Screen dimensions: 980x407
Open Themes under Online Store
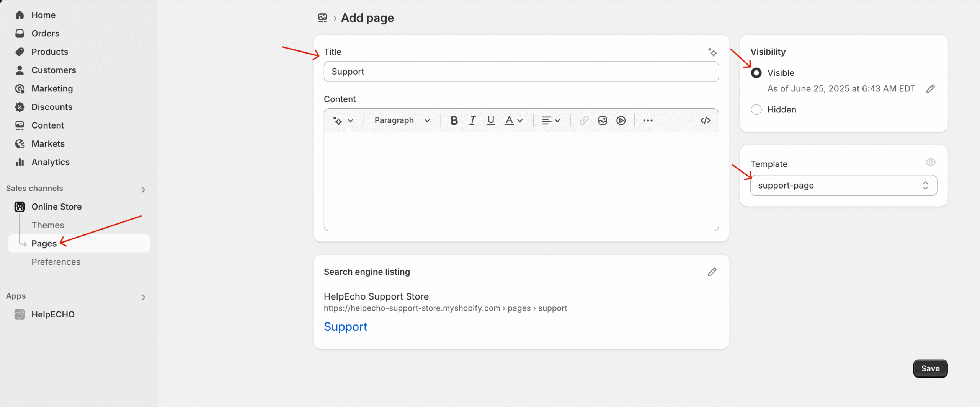tap(48, 225)
